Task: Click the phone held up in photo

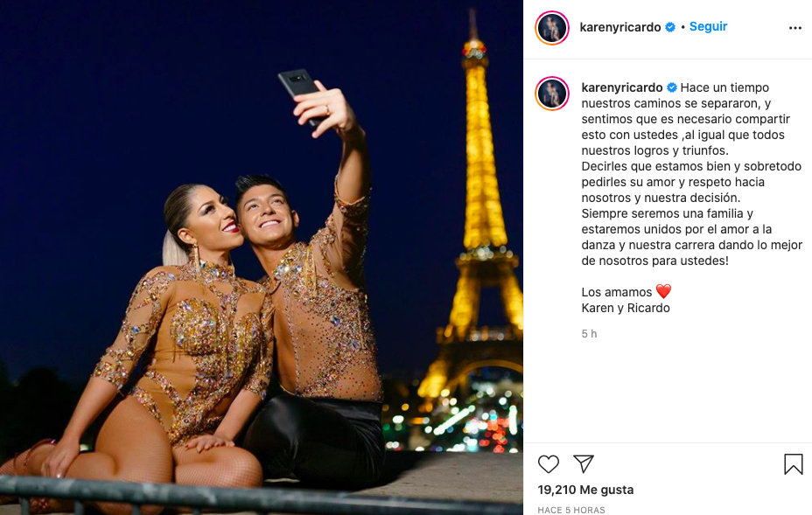Action: [301, 96]
